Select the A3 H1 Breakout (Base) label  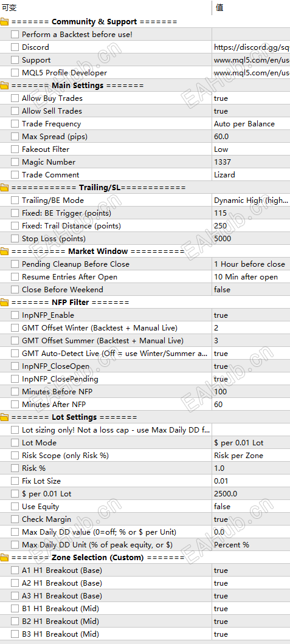[62, 595]
